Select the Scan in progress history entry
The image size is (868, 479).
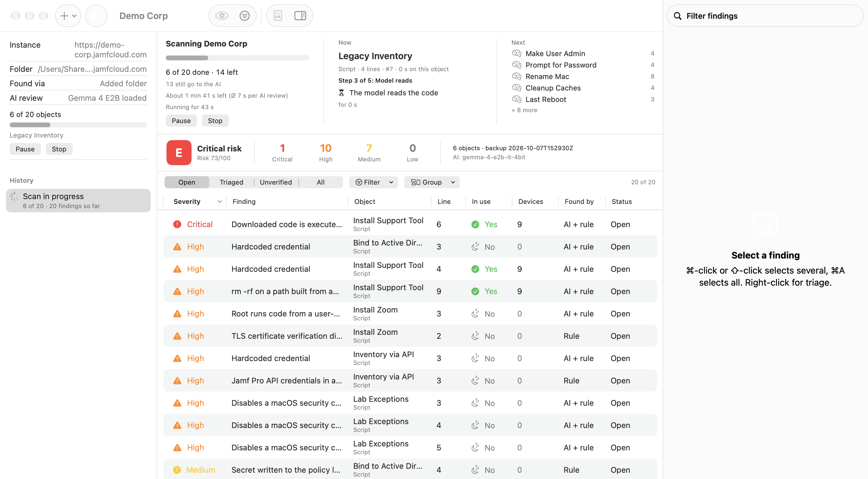[x=78, y=200]
